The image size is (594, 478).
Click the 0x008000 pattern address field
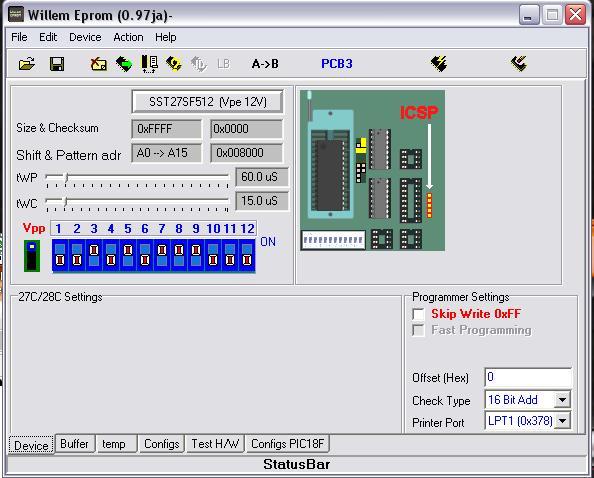[x=246, y=153]
